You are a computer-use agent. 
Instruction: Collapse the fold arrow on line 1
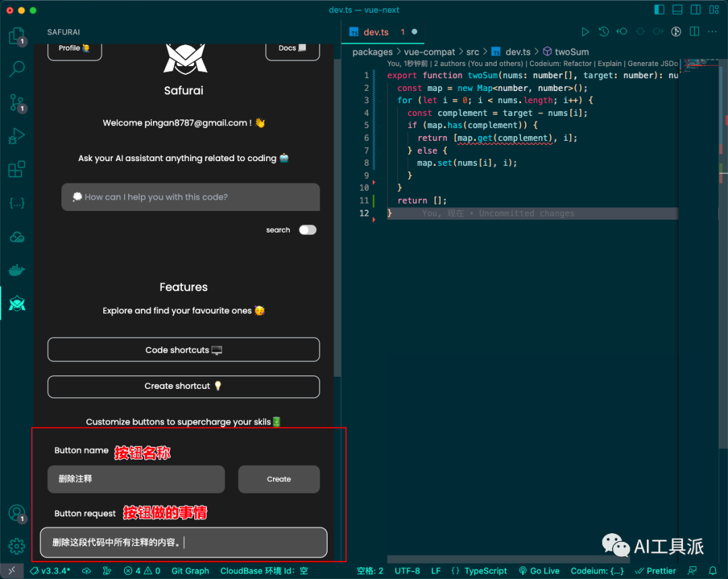(380, 75)
